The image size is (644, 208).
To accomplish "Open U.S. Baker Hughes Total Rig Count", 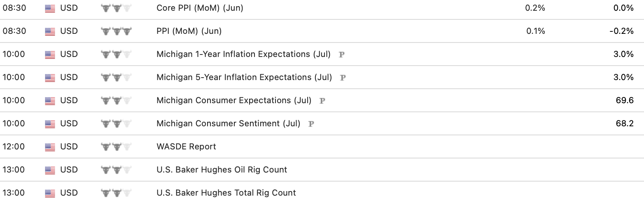I will click(x=226, y=193).
